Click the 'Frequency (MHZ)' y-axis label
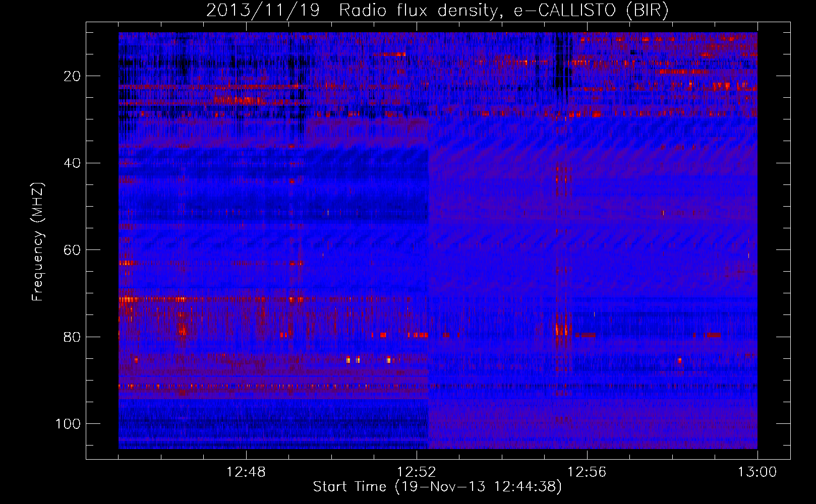Screen dimensions: 816x504 38,242
